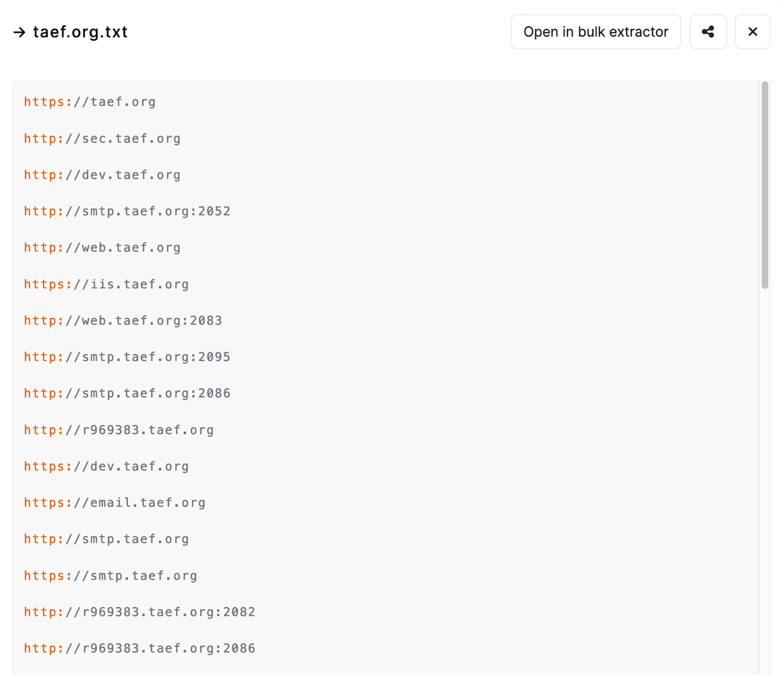Viewport: 784px width, 685px height.
Task: Select the http://smtp.taef.org line
Action: (107, 539)
